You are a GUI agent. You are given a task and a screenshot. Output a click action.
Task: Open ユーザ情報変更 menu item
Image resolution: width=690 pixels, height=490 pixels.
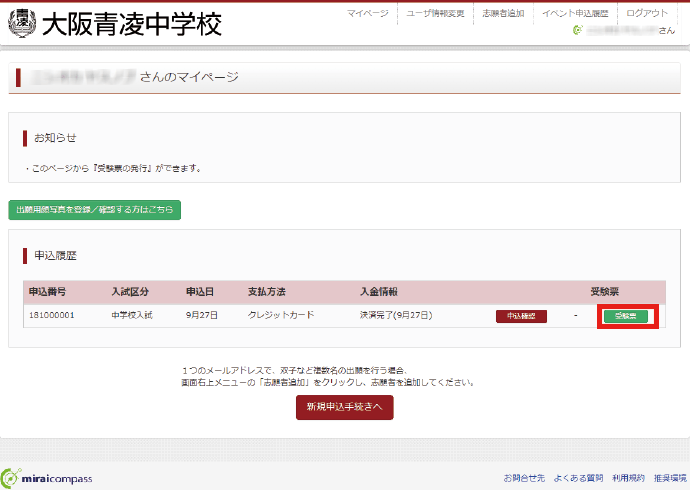(x=435, y=14)
